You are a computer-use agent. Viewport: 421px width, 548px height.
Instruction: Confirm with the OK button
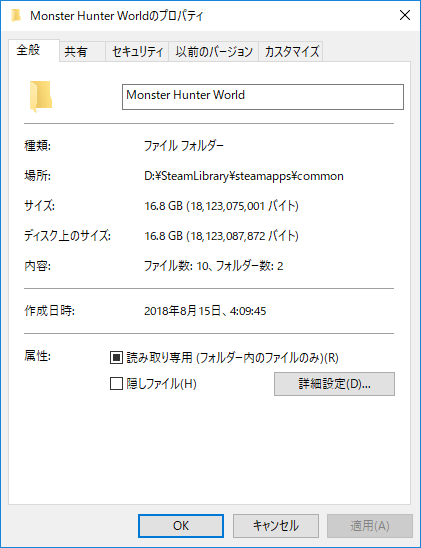(x=181, y=526)
